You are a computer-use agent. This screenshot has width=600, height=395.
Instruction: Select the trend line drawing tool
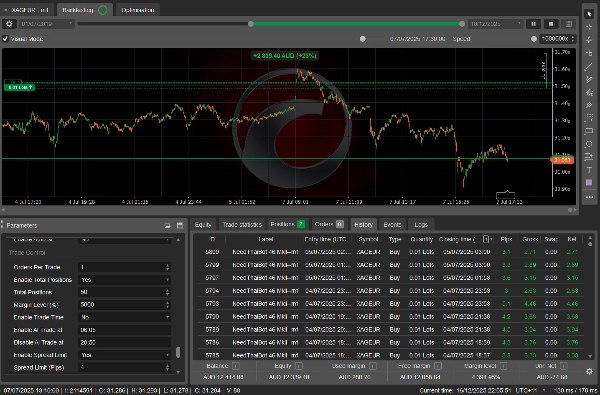(589, 67)
